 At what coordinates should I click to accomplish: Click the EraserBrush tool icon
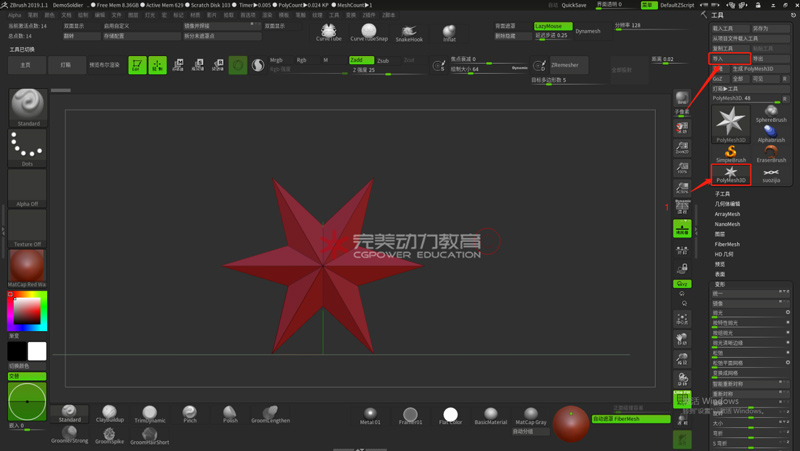click(770, 152)
